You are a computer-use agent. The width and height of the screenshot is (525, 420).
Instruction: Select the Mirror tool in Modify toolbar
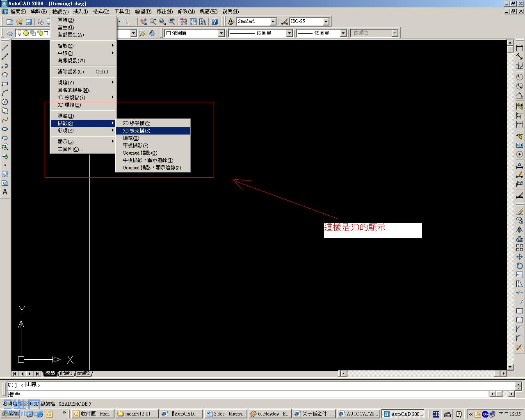pos(520,230)
